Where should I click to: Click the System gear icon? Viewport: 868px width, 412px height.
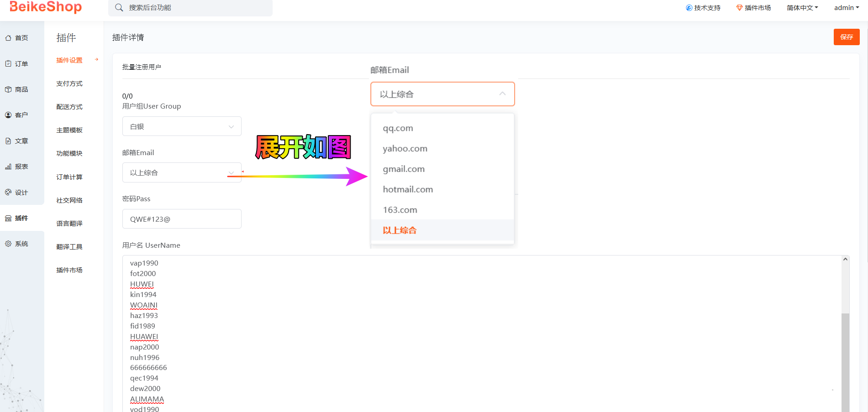tap(8, 244)
